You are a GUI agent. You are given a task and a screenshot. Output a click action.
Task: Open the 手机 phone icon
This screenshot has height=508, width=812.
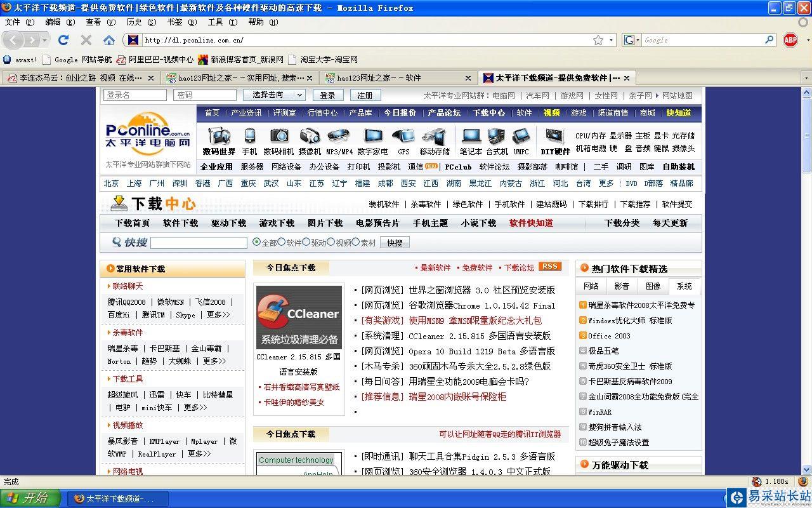pos(250,136)
